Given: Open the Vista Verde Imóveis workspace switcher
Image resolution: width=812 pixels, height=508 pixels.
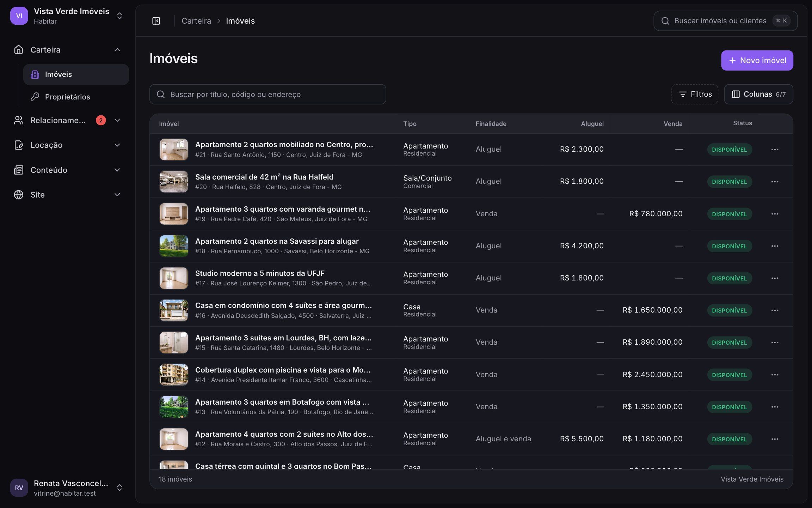Looking at the screenshot, I should click(x=67, y=16).
